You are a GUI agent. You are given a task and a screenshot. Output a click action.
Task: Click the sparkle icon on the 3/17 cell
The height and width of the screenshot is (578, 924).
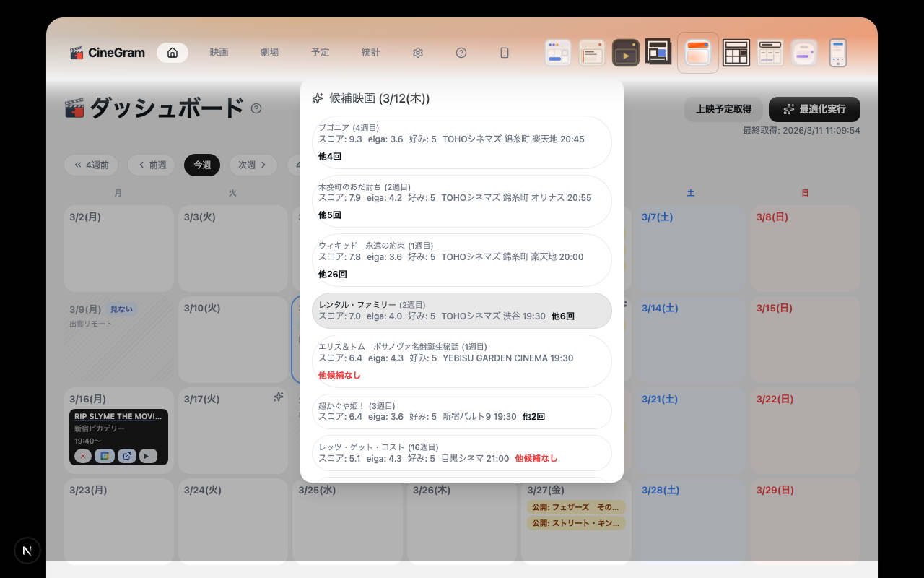pos(279,397)
